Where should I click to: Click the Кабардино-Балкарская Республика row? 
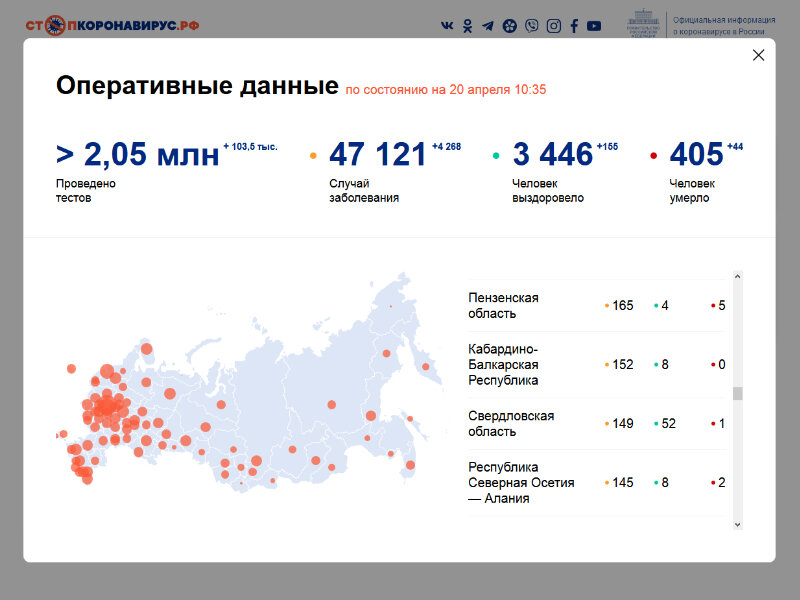503,365
